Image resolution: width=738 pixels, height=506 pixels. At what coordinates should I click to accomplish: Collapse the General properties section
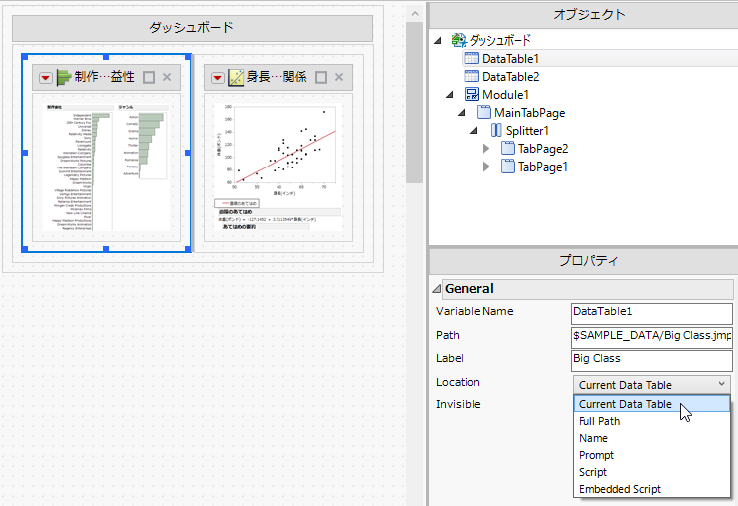436,289
